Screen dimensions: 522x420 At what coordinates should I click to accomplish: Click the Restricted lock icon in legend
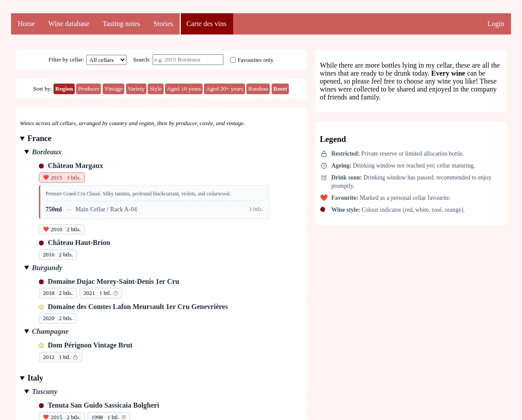pos(323,154)
